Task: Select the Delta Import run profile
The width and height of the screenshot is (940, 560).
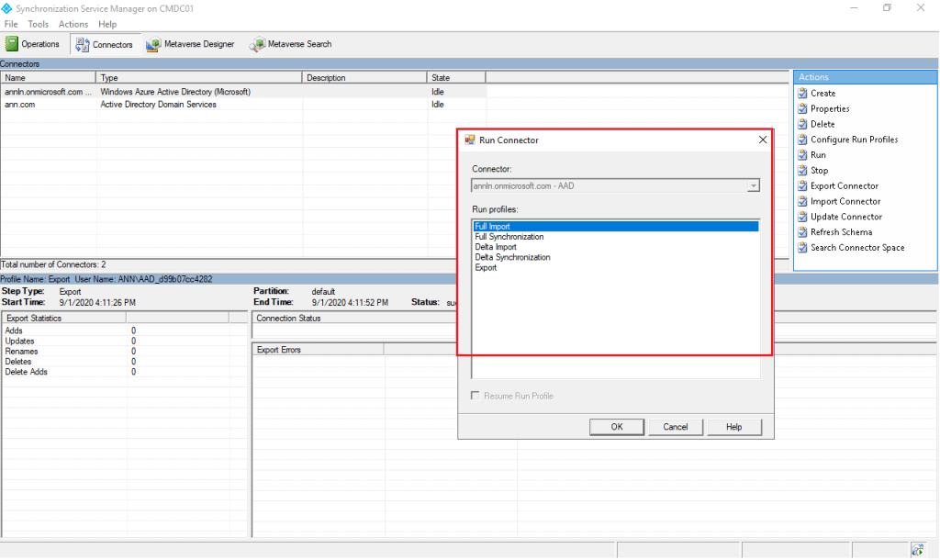Action: (x=616, y=247)
